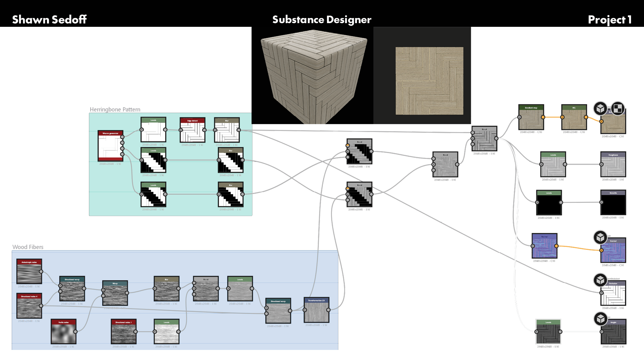The height and width of the screenshot is (362, 644).
Task: Click the Shawn Sedoff name text
Action: 49,19
